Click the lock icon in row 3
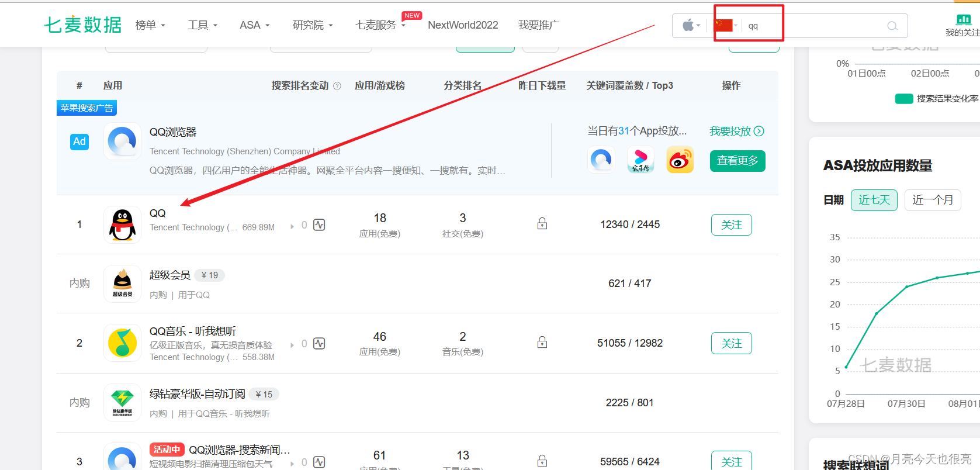Screen dimensions: 980x470 (x=542, y=461)
